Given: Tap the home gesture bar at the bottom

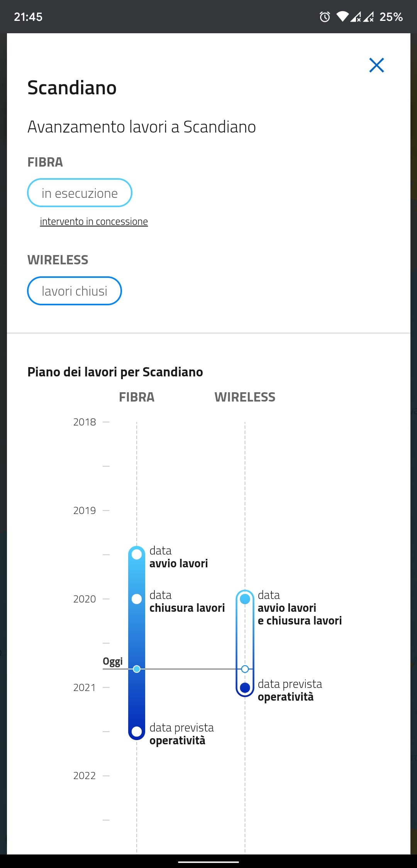Looking at the screenshot, I should click(x=208, y=862).
